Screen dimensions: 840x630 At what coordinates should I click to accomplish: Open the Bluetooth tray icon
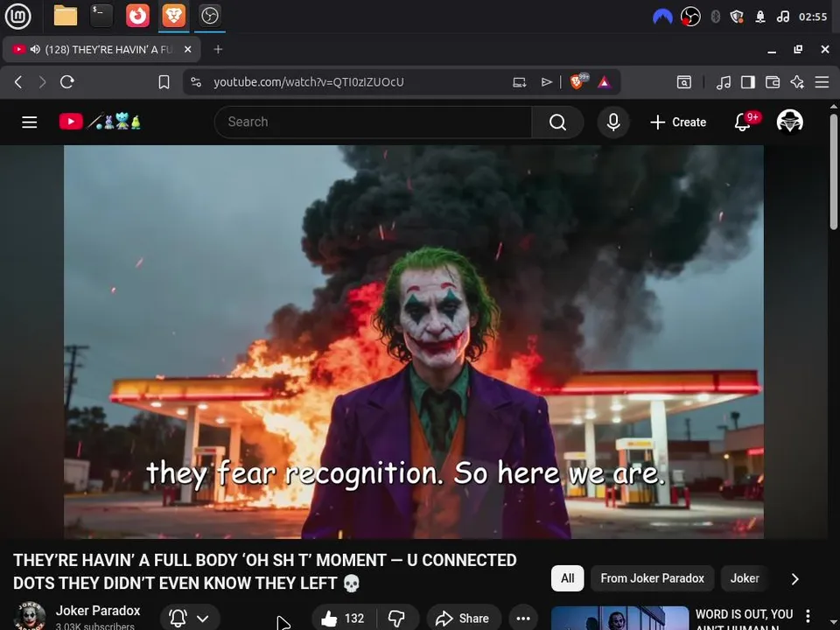pyautogui.click(x=715, y=17)
